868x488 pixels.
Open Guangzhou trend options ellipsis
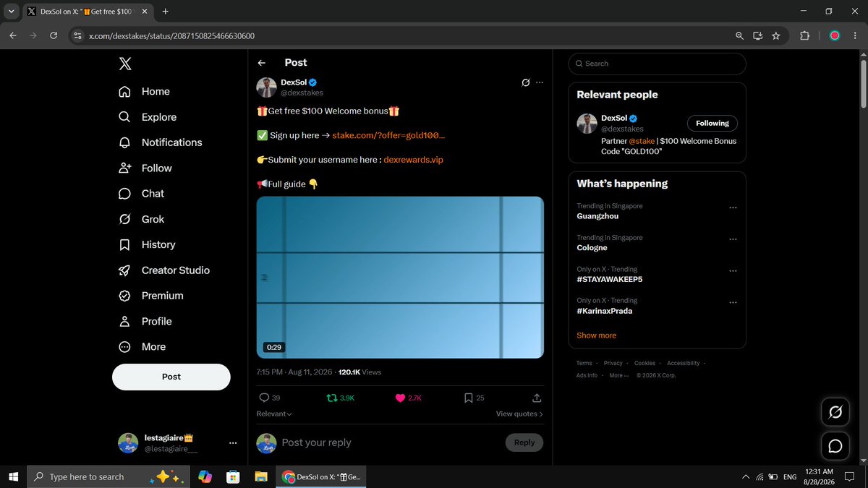click(733, 207)
